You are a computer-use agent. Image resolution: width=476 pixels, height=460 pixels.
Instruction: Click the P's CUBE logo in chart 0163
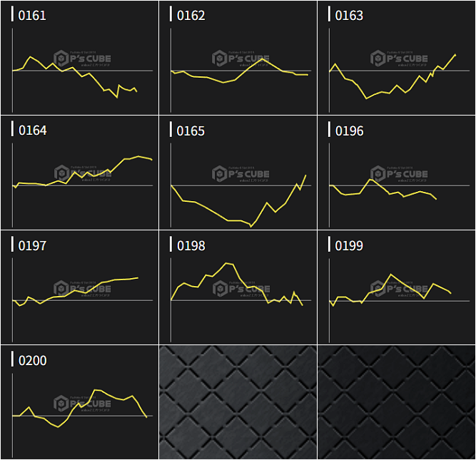tap(399, 59)
